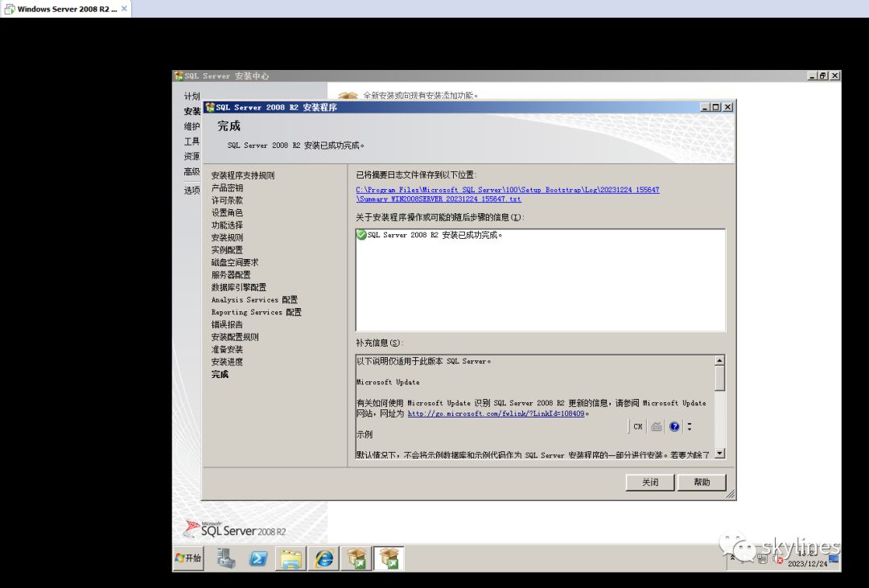Click the 错误报告 step
The height and width of the screenshot is (588, 869).
click(227, 324)
